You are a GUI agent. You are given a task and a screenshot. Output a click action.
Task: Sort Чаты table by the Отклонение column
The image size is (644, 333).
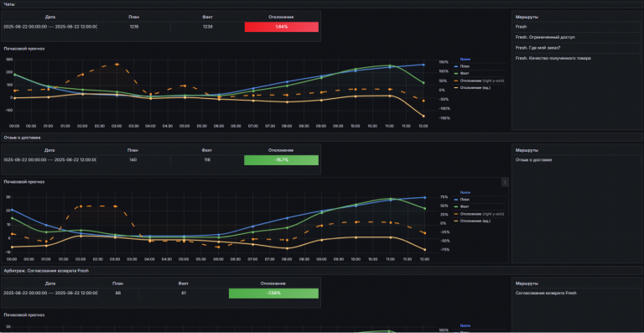coord(281,17)
